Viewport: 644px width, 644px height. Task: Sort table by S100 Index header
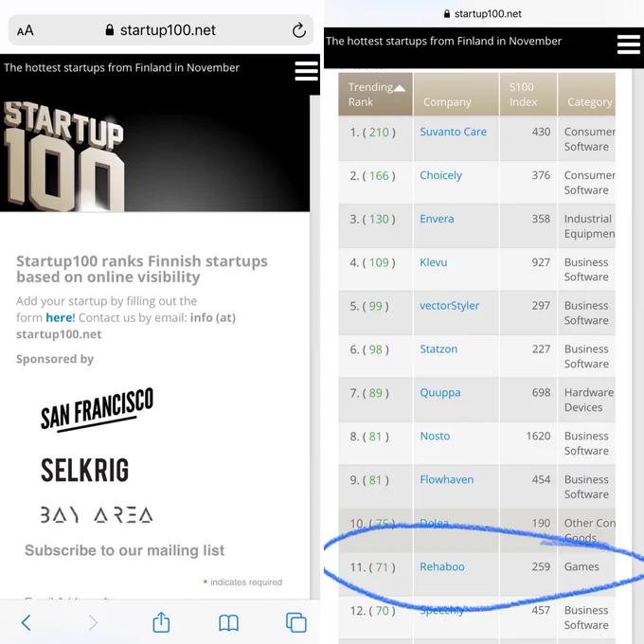[x=528, y=95]
